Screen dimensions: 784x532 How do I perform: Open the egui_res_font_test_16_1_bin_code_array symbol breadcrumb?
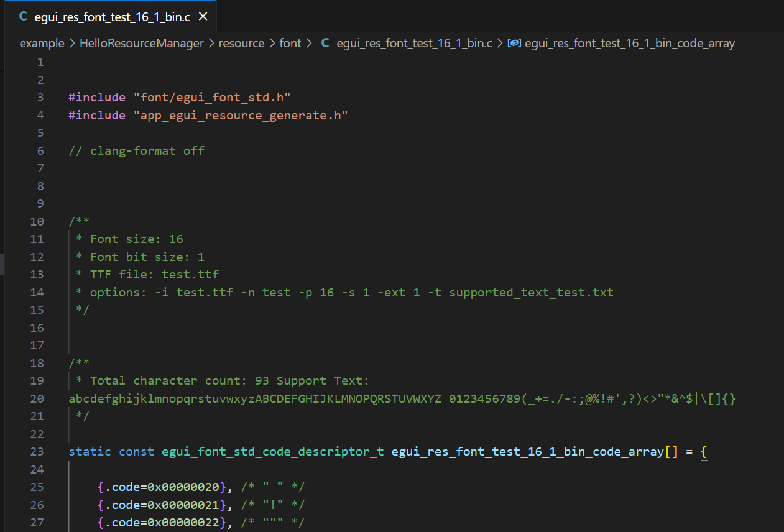click(629, 43)
